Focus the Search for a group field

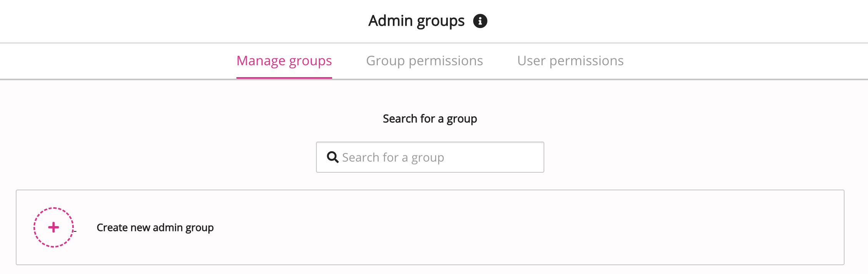pyautogui.click(x=430, y=157)
